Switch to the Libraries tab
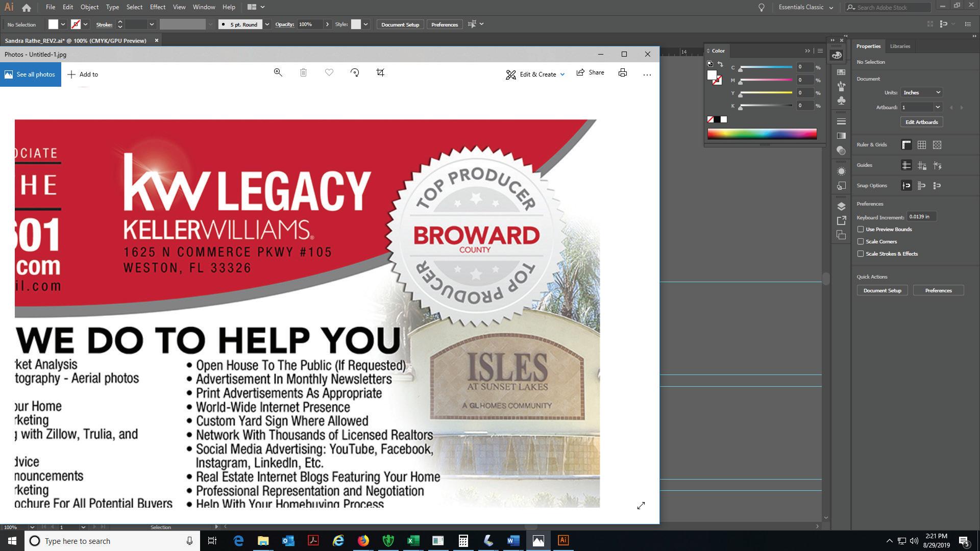Image resolution: width=980 pixels, height=551 pixels. [x=900, y=46]
